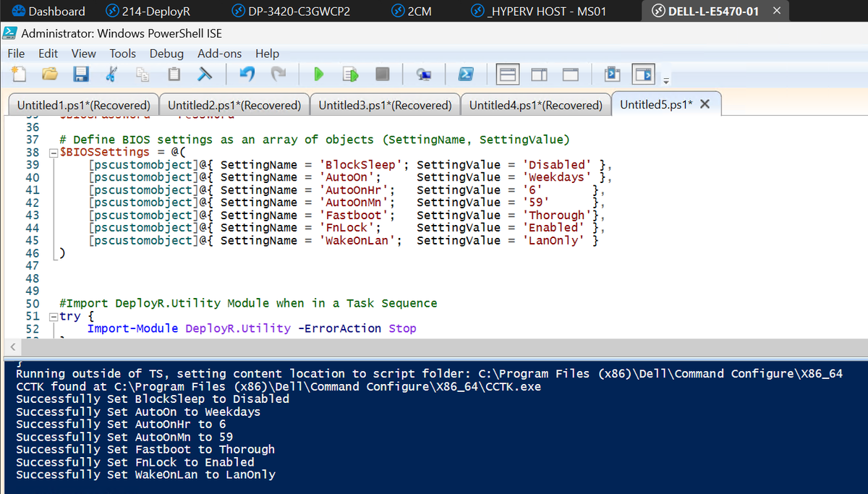This screenshot has height=494, width=868.
Task: Click the Copy icon in the toolbar
Action: [x=142, y=74]
